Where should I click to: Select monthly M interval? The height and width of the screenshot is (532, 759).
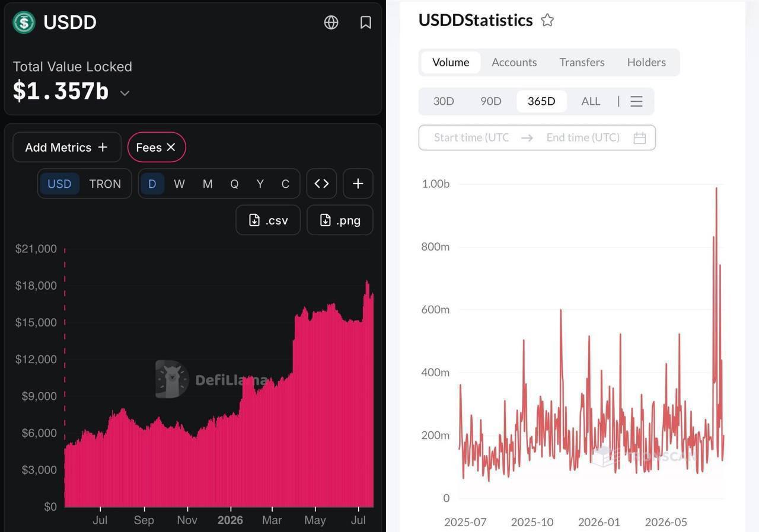pyautogui.click(x=208, y=184)
